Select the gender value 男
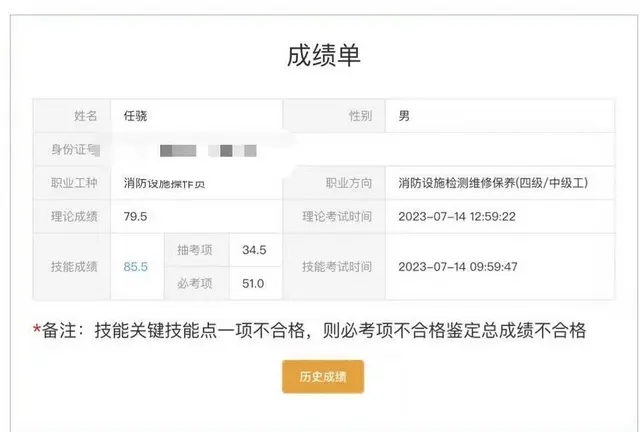This screenshot has width=640, height=432. coord(404,116)
